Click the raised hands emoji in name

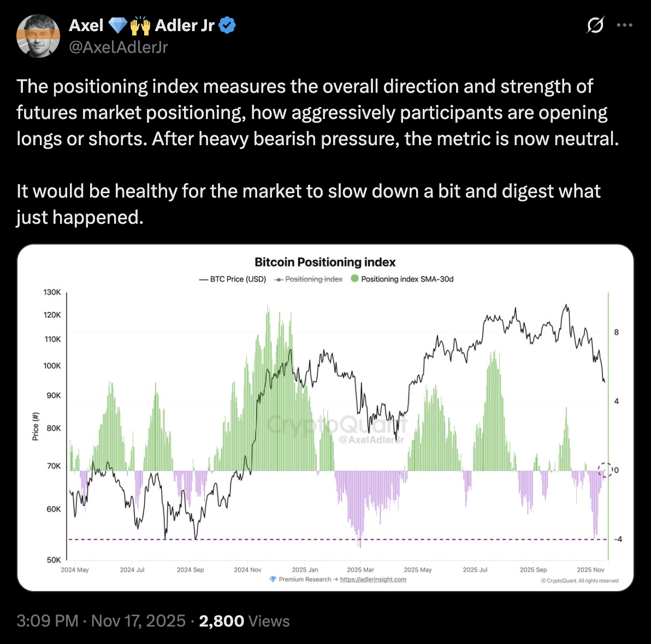click(140, 25)
